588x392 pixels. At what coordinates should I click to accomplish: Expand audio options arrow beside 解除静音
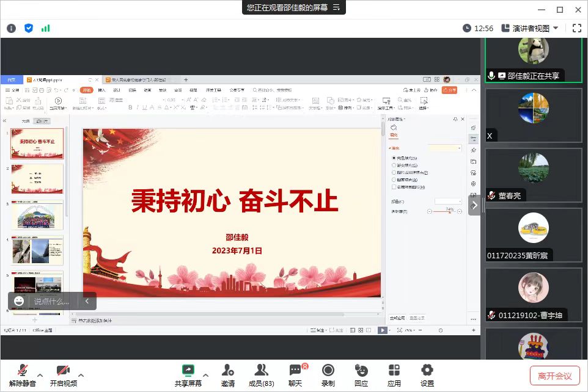click(40, 375)
